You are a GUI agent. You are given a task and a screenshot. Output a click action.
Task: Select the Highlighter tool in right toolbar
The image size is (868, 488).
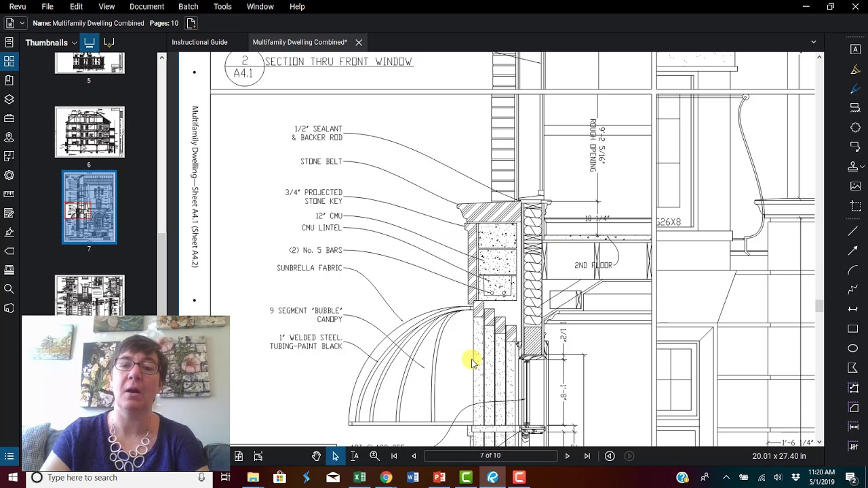coord(855,69)
